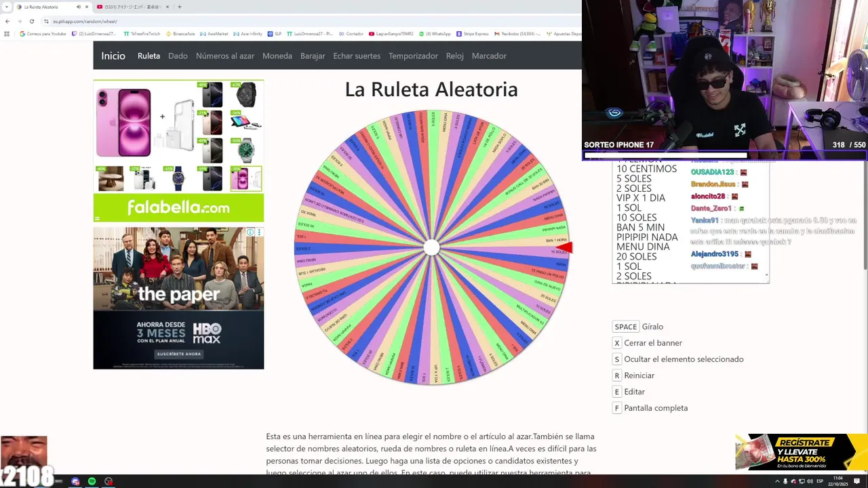Open the Temporizador tool
Image resolution: width=868 pixels, height=488 pixels.
coord(413,56)
